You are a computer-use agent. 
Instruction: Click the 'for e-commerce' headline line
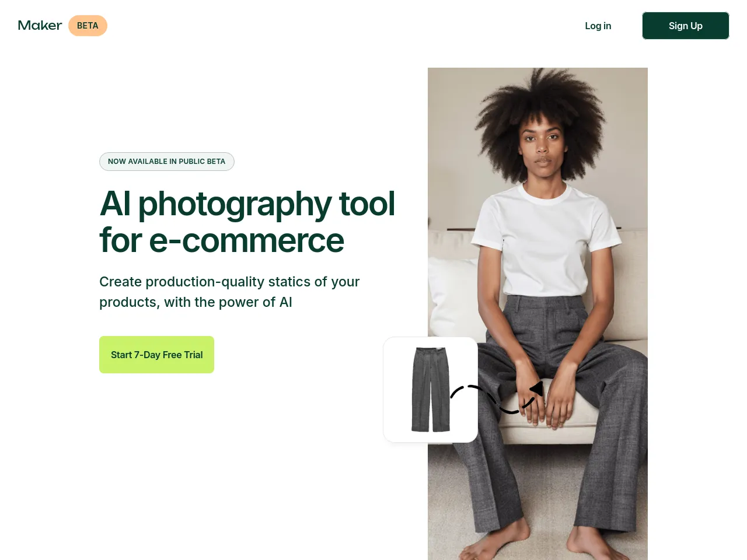tap(222, 240)
